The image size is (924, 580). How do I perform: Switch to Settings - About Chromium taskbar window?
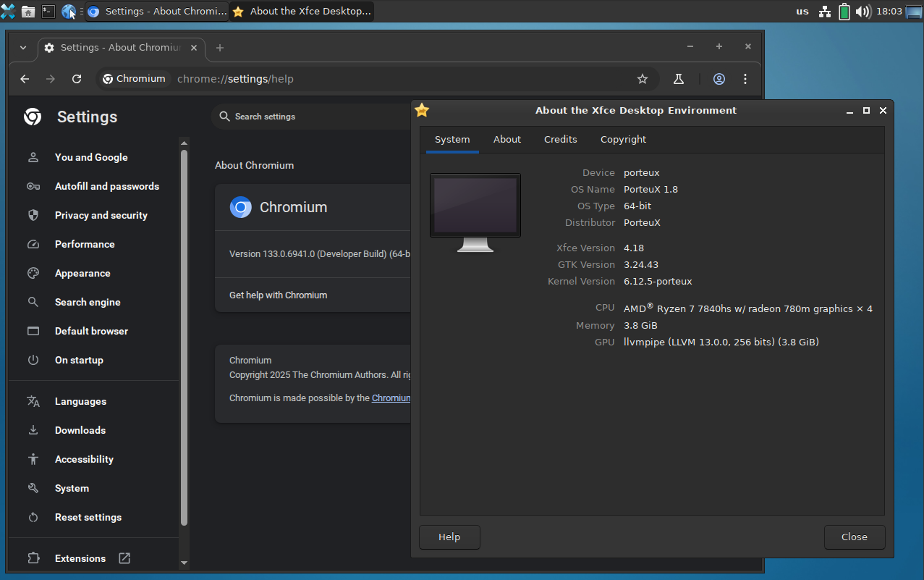pos(157,11)
